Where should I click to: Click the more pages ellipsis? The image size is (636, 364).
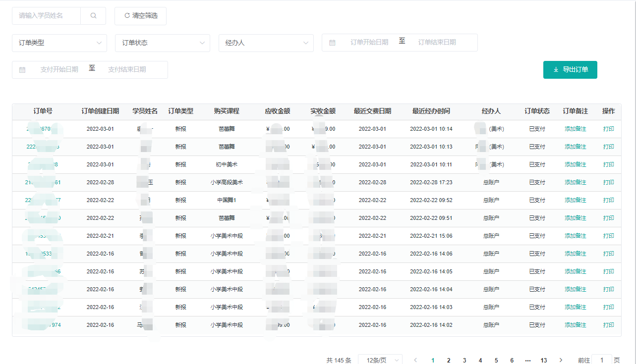pos(528,360)
